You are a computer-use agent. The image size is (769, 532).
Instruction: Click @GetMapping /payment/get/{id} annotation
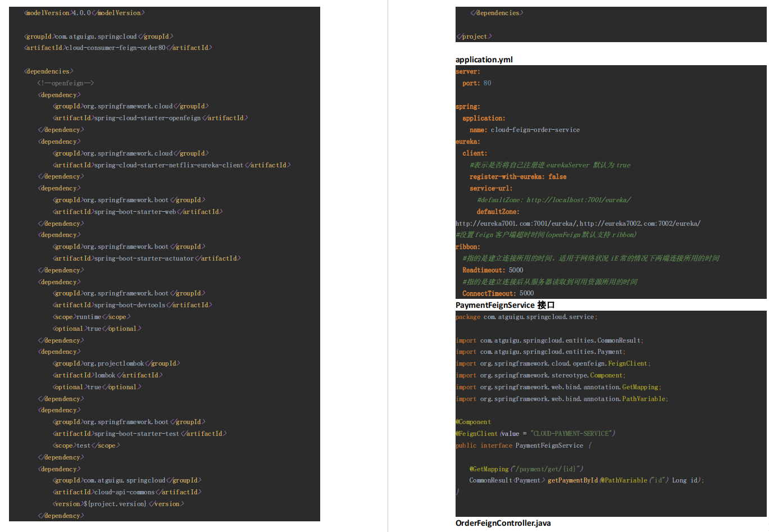(526, 469)
